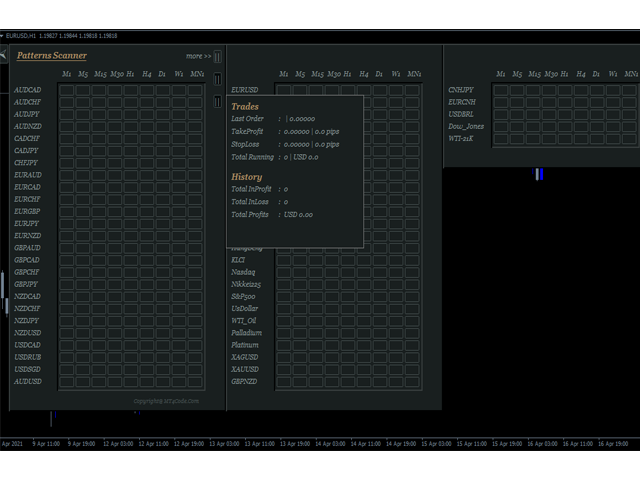Select the Nasdaq symbol label

[x=243, y=272]
